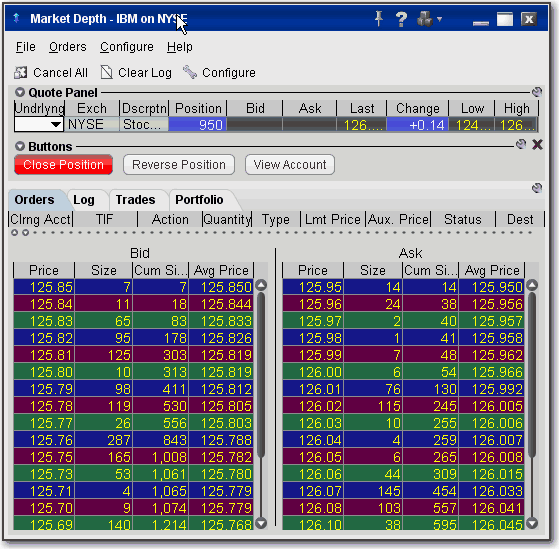Click the Ask table Size column header
The image size is (559, 549).
pyautogui.click(x=373, y=270)
